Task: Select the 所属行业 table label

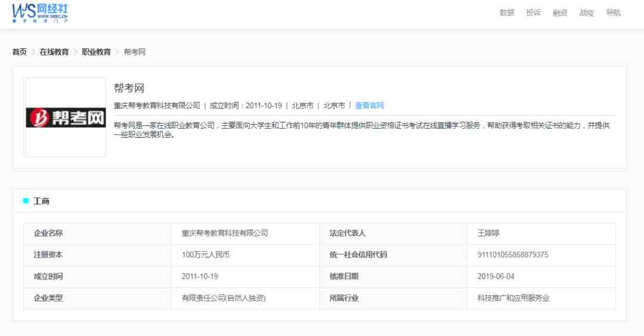Action: [x=344, y=298]
